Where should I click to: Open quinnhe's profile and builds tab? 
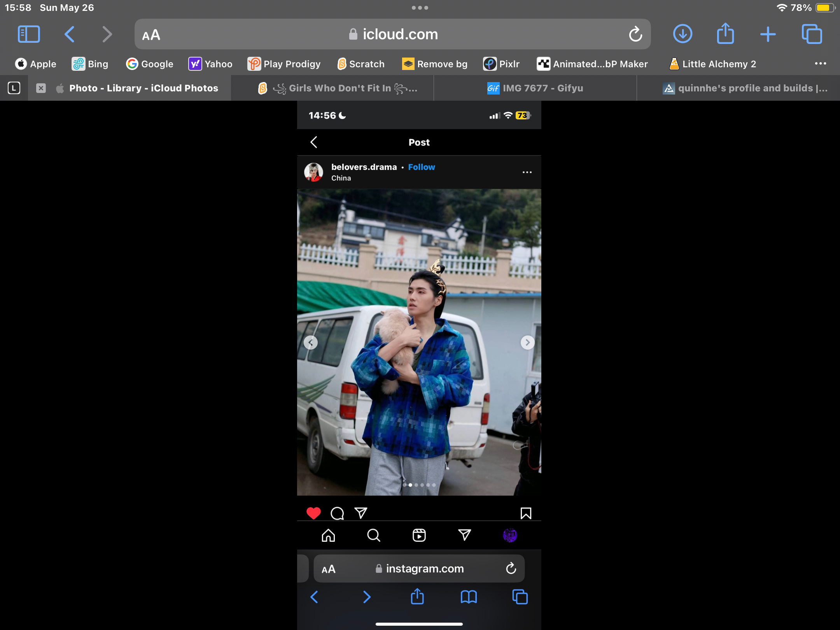pos(745,88)
